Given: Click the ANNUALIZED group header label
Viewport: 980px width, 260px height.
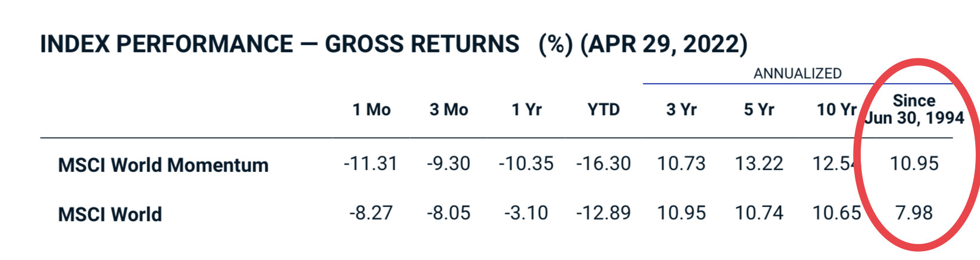Looking at the screenshot, I should (x=797, y=74).
